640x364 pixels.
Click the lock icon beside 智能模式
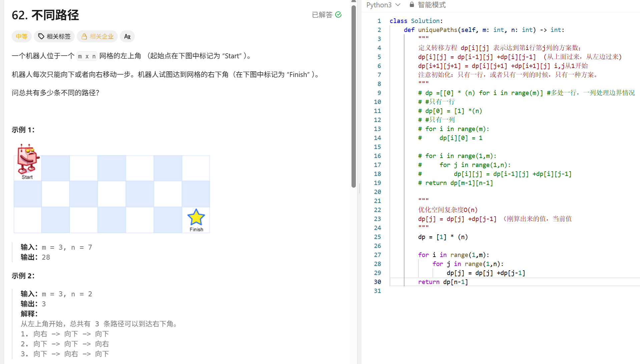[412, 5]
